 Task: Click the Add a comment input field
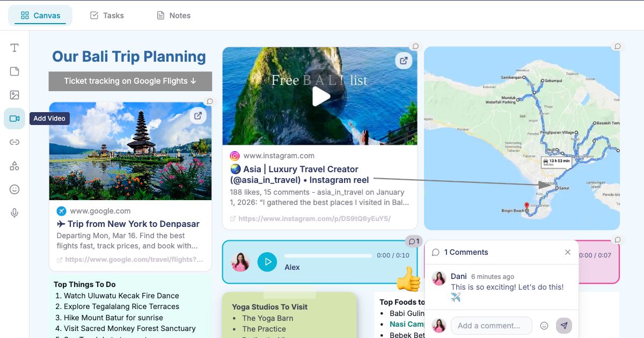point(491,325)
